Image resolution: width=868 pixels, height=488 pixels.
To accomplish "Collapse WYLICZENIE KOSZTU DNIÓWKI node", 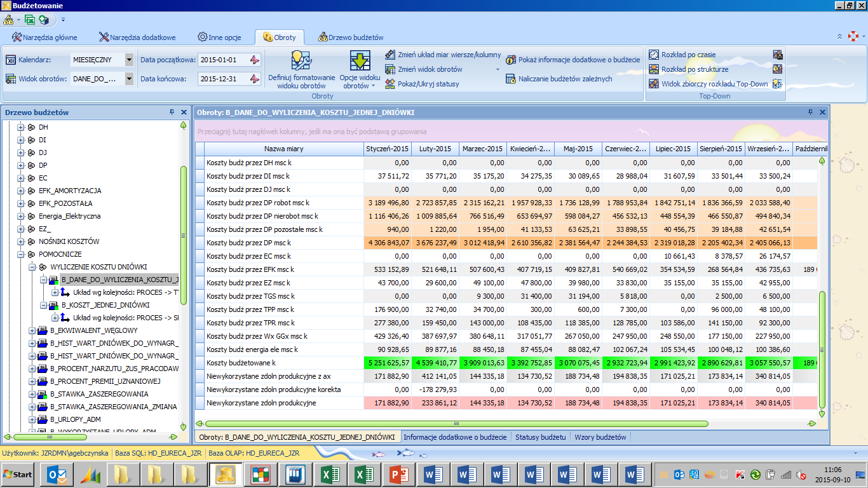I will coord(32,267).
